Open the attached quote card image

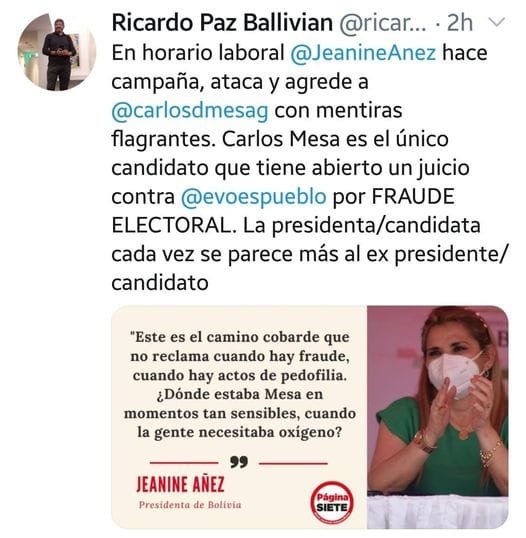310,417
